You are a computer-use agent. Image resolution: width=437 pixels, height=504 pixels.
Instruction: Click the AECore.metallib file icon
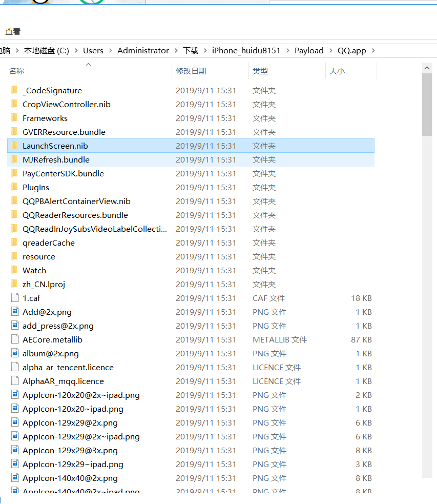pos(15,339)
